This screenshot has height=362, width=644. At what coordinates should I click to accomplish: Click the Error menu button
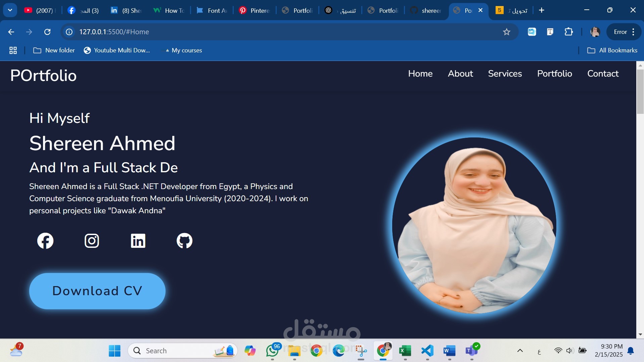624,32
